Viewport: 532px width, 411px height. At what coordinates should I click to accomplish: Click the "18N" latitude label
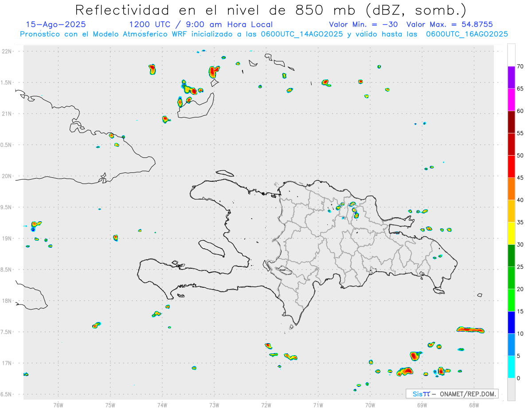pos(8,301)
